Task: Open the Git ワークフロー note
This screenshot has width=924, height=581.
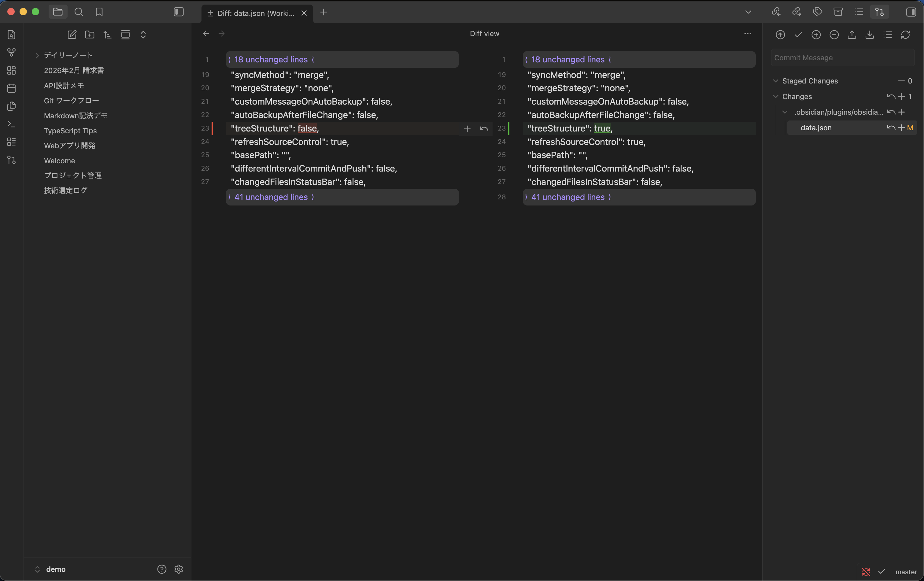Action: click(71, 101)
